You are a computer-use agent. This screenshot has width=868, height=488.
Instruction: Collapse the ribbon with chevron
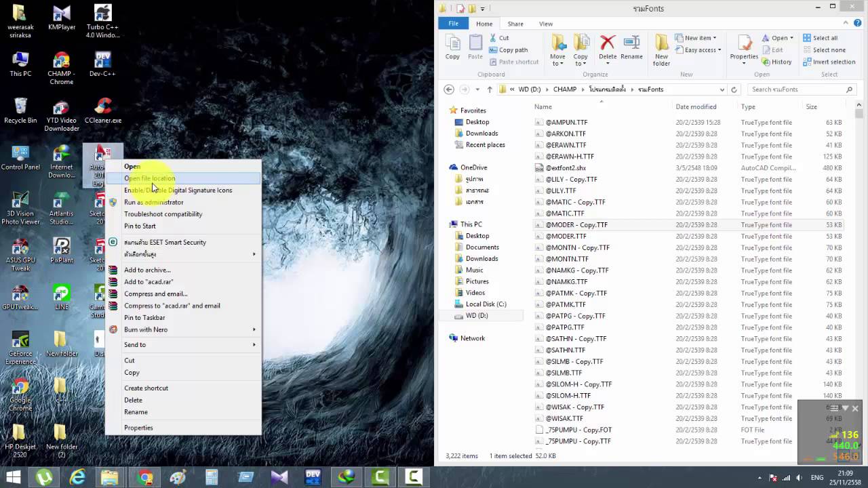click(x=845, y=24)
